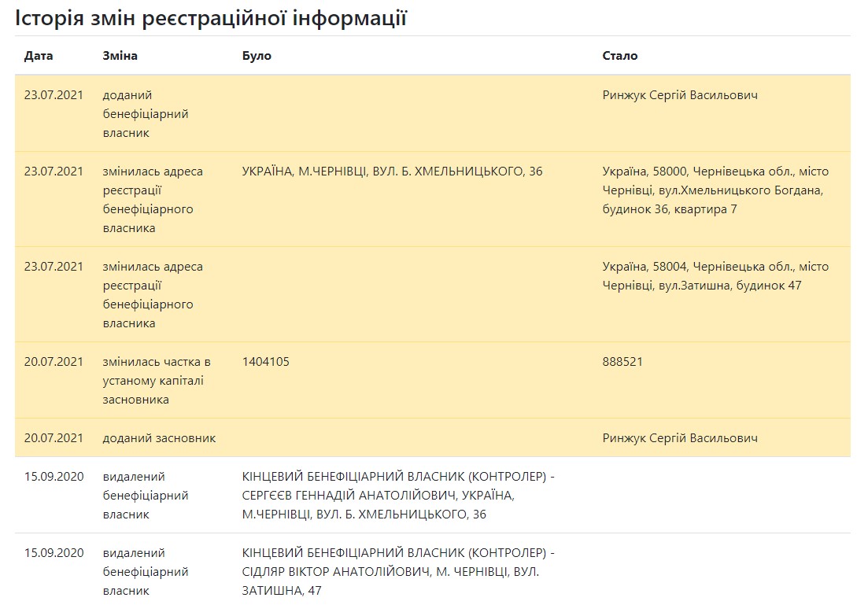
Task: Select date 15.09.2020 beside the Сергєєв entry
Action: (x=54, y=477)
